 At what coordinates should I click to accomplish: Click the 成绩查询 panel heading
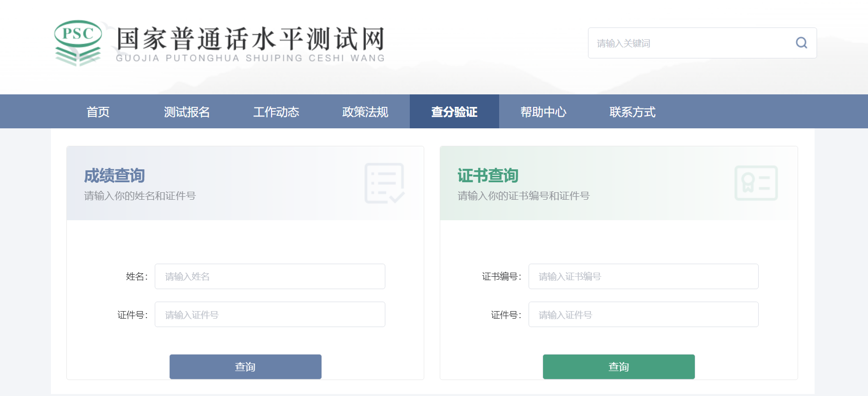(x=114, y=176)
